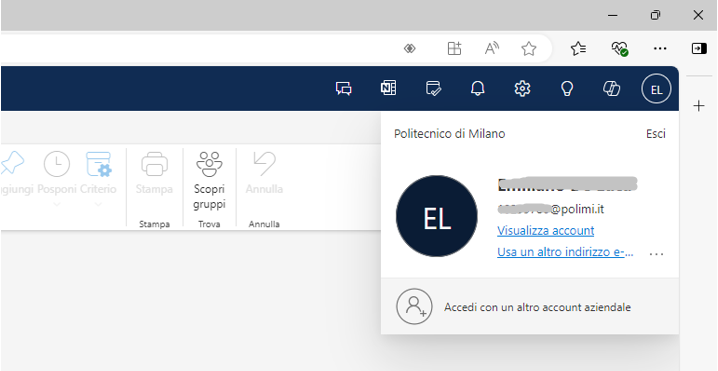
Task: Click the large EL profile picture
Action: (437, 216)
